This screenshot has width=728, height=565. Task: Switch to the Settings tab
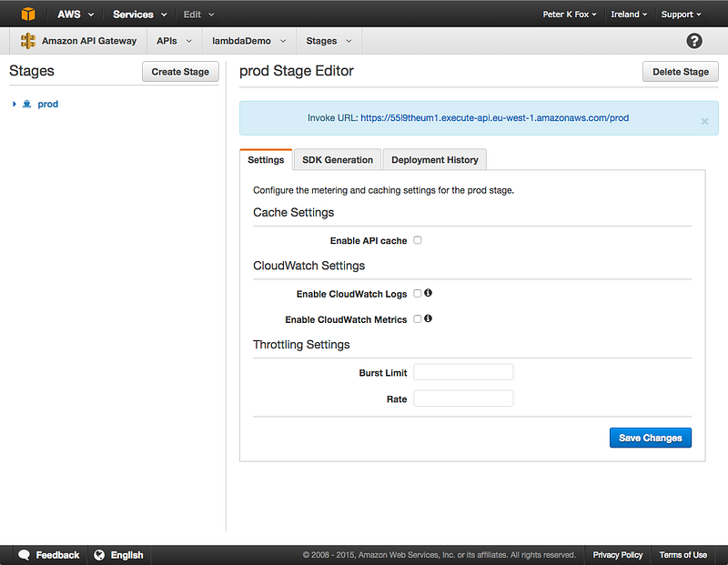266,160
